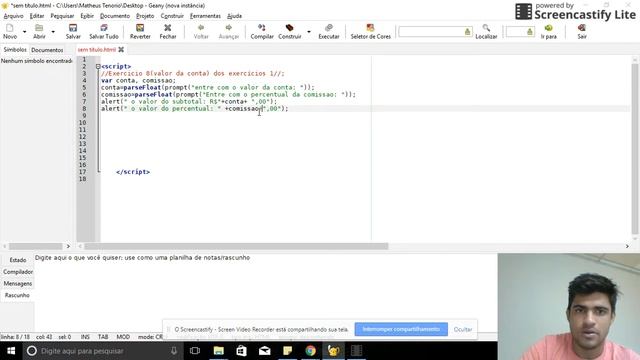640x360 pixels.
Task: Click the sidebar scroll right arrow
Action: [x=68, y=246]
